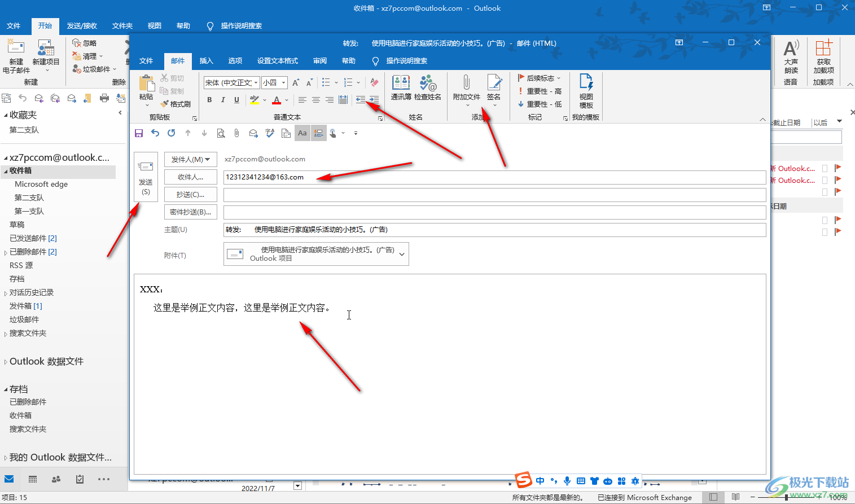855x504 pixels.
Task: Click the Send (发送) button
Action: [x=146, y=176]
